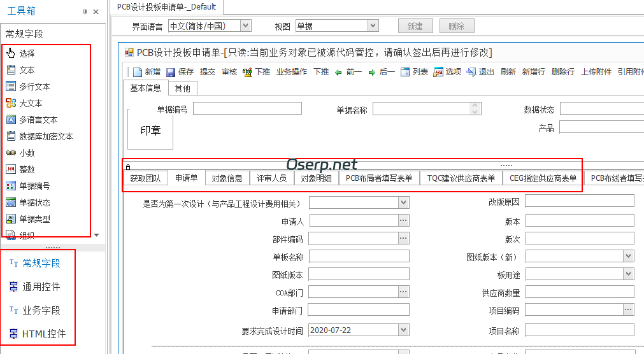Pick the 单据状态 field icon
Image resolution: width=644 pixels, height=354 pixels.
11,202
